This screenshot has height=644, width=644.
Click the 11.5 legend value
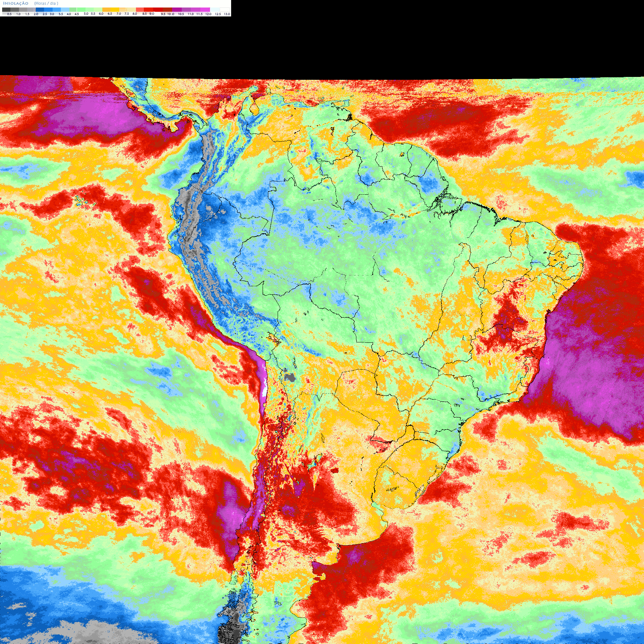pos(199,14)
